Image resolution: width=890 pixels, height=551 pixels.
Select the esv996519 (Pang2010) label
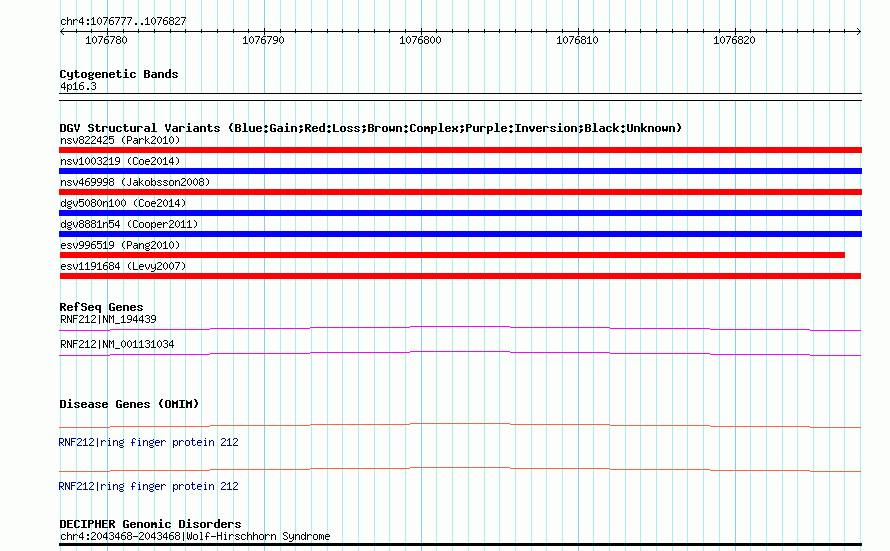click(x=120, y=245)
